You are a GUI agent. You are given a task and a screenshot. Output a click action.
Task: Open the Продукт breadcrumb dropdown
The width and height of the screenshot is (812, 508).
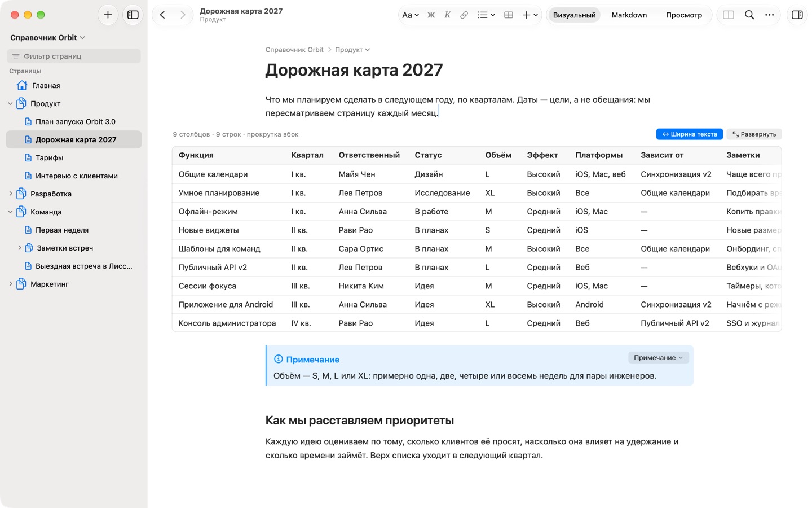[x=352, y=50]
